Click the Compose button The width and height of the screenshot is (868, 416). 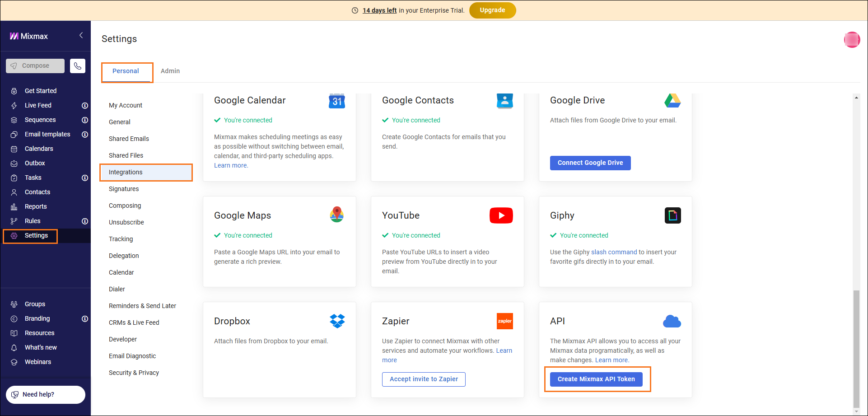coord(35,66)
